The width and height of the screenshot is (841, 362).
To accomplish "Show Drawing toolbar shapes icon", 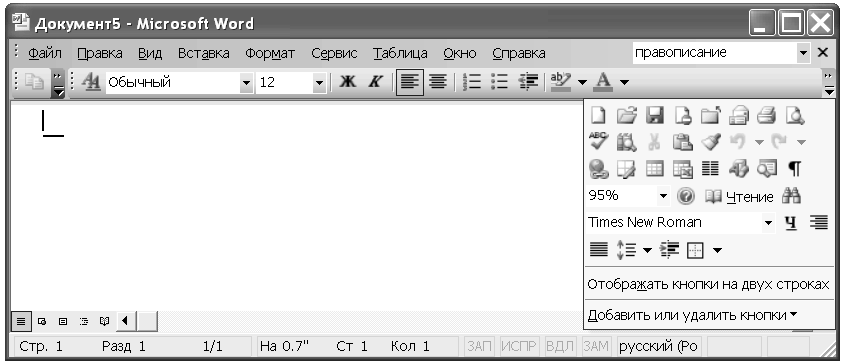I will point(738,169).
